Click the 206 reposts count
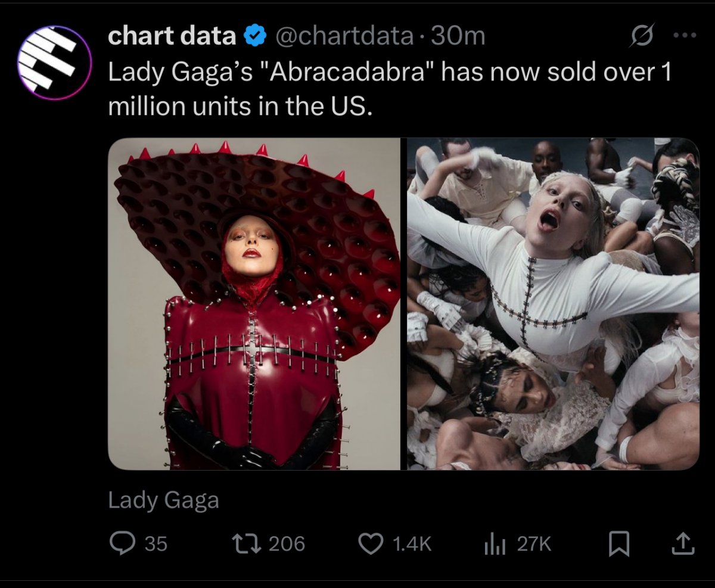Screen dimensions: 715x588 [287, 544]
